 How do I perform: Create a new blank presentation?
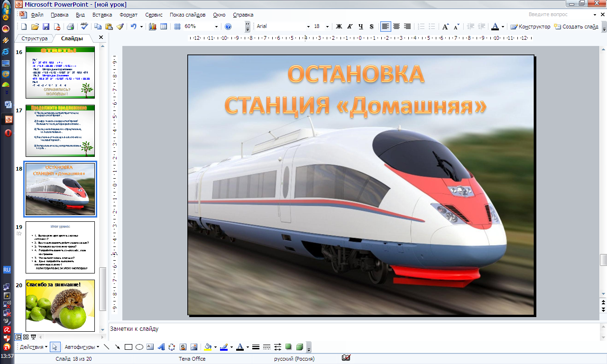coord(24,27)
